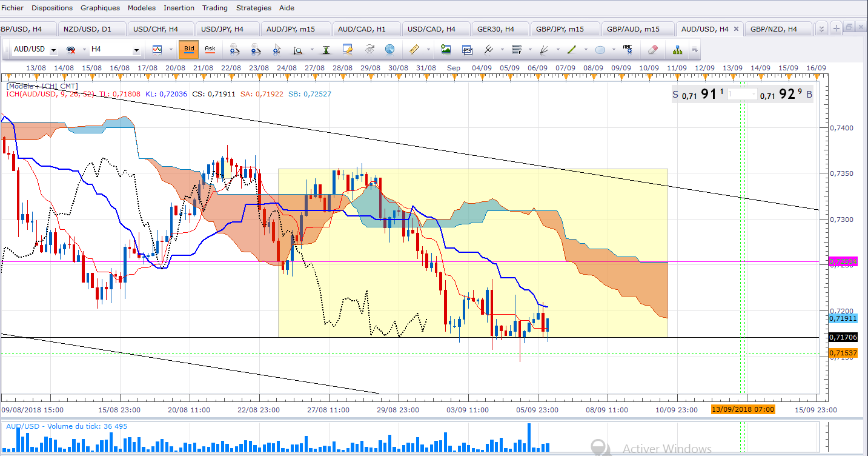
Task: Click the orange 0,71537 price label
Action: pyautogui.click(x=843, y=353)
